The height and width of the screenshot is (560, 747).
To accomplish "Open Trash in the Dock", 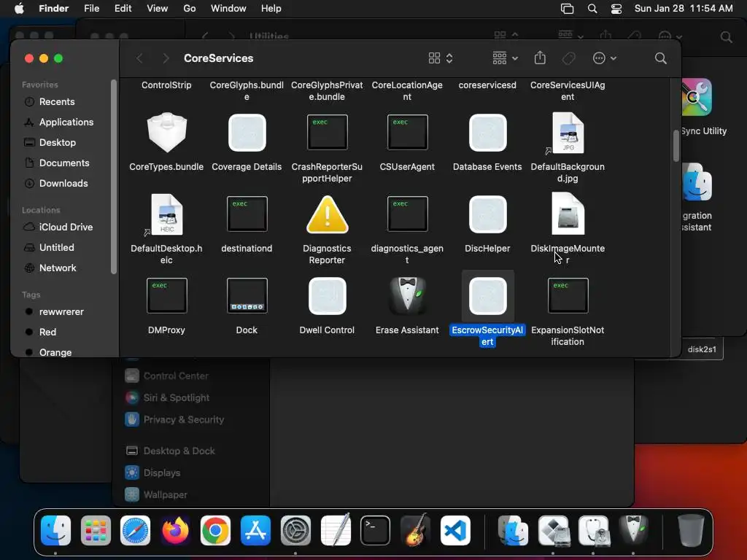I will [691, 530].
